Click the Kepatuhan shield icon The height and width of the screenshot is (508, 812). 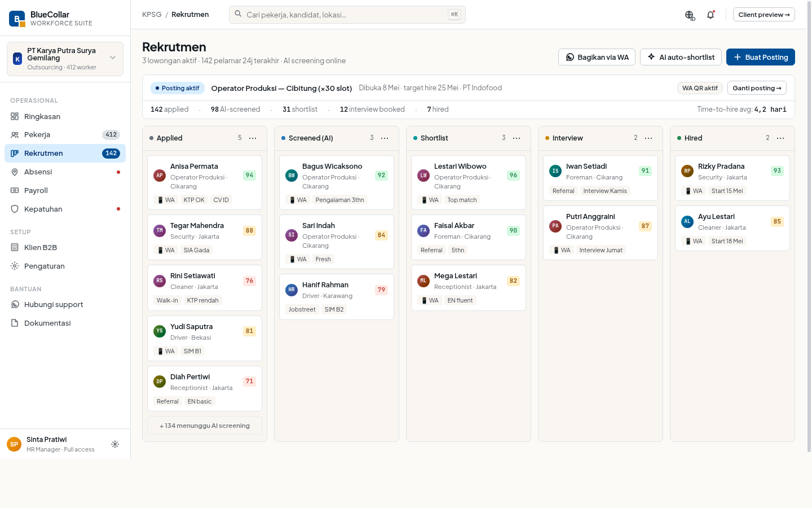[15, 209]
